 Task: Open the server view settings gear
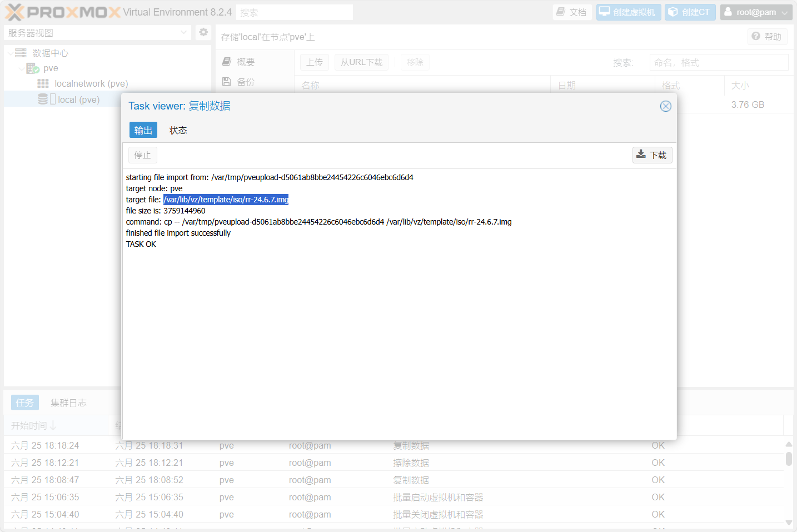tap(203, 32)
